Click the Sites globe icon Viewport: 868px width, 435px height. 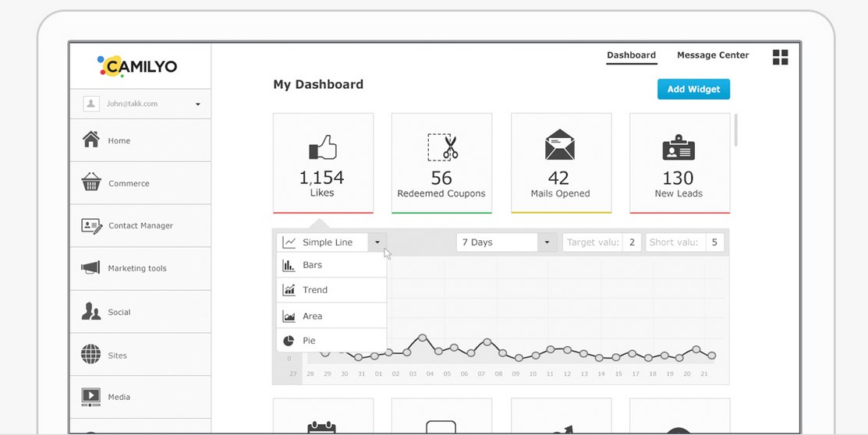coord(90,354)
